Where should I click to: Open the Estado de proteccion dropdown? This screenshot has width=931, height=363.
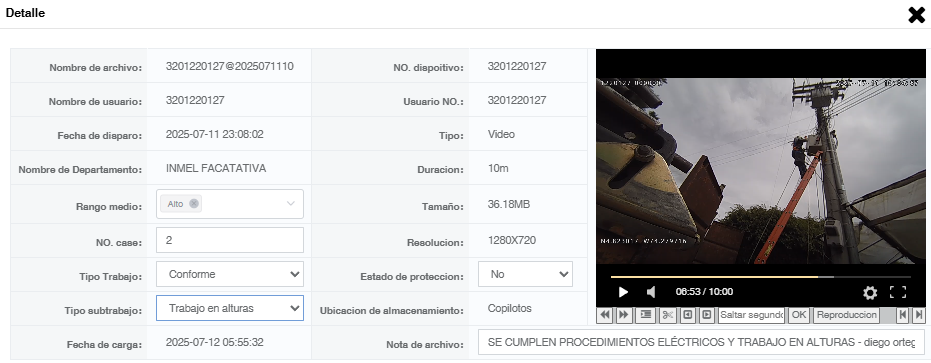[525, 274]
